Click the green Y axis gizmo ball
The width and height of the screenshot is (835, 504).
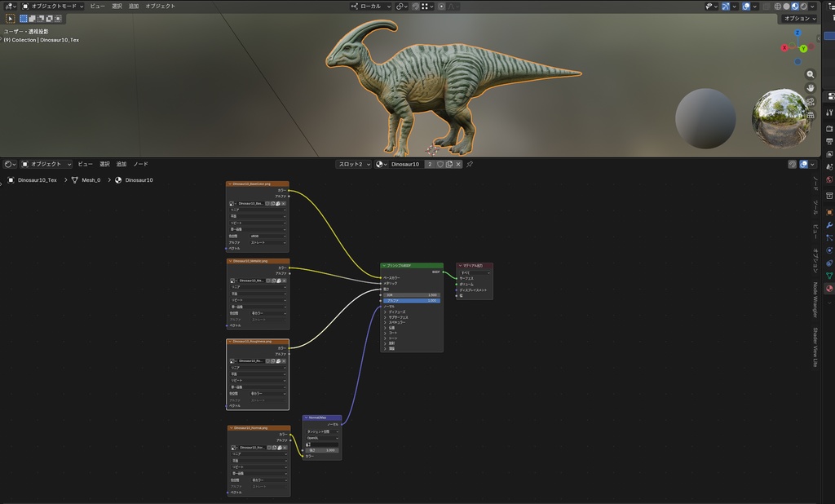803,48
